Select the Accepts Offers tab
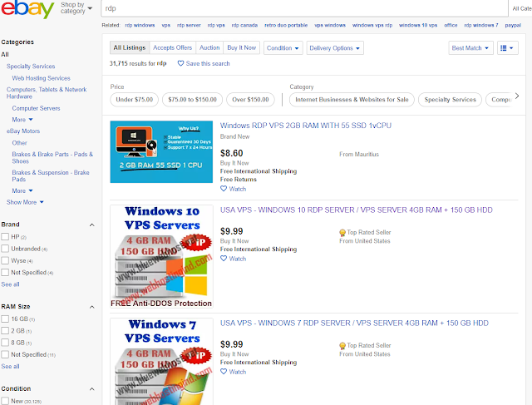Viewport: 532px width, 405px height. pos(172,47)
